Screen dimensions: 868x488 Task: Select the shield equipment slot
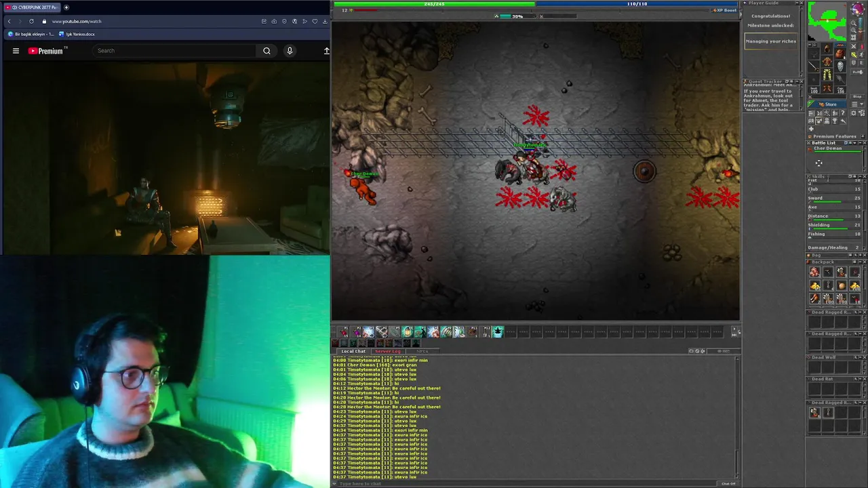click(840, 66)
